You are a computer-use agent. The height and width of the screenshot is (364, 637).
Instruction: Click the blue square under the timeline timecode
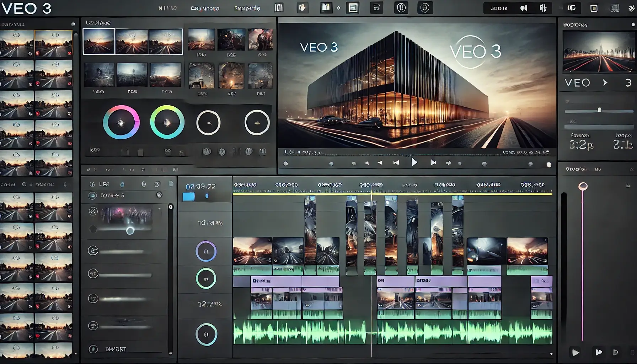tap(188, 197)
